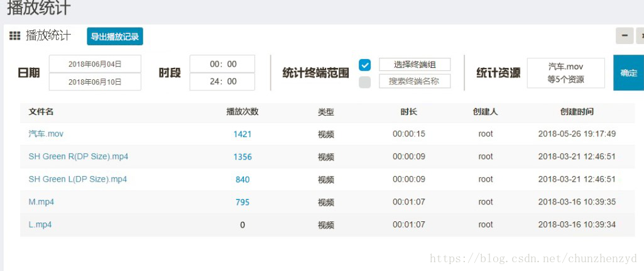Open the SH Green L(DP Size).mp4 link
Image resolution: width=644 pixels, height=271 pixels.
[78, 179]
